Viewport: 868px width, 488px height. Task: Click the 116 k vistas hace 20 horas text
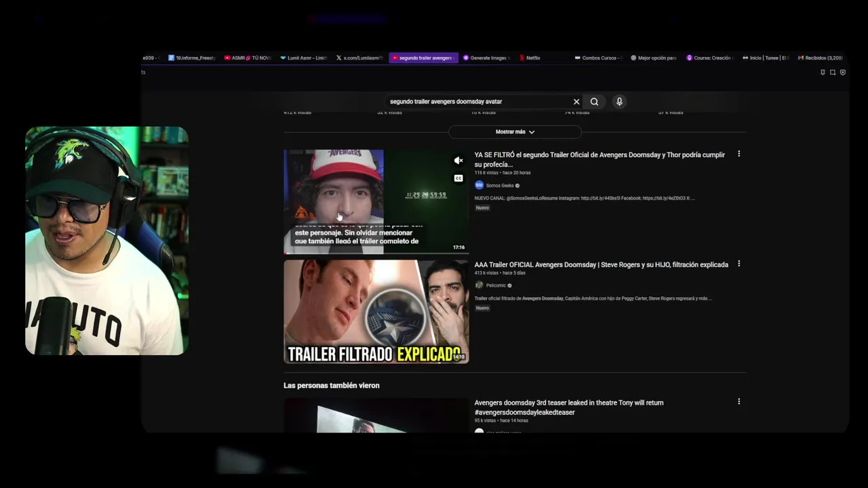click(502, 173)
